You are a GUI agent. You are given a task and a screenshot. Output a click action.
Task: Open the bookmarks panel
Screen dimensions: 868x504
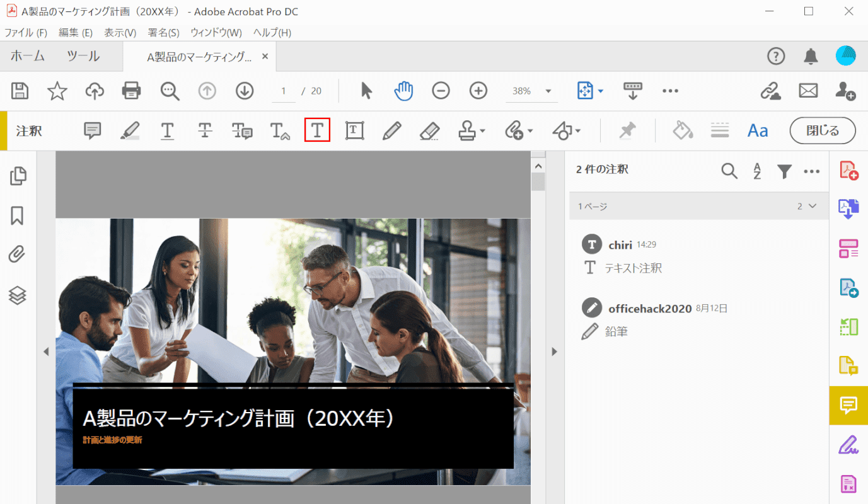tap(18, 215)
